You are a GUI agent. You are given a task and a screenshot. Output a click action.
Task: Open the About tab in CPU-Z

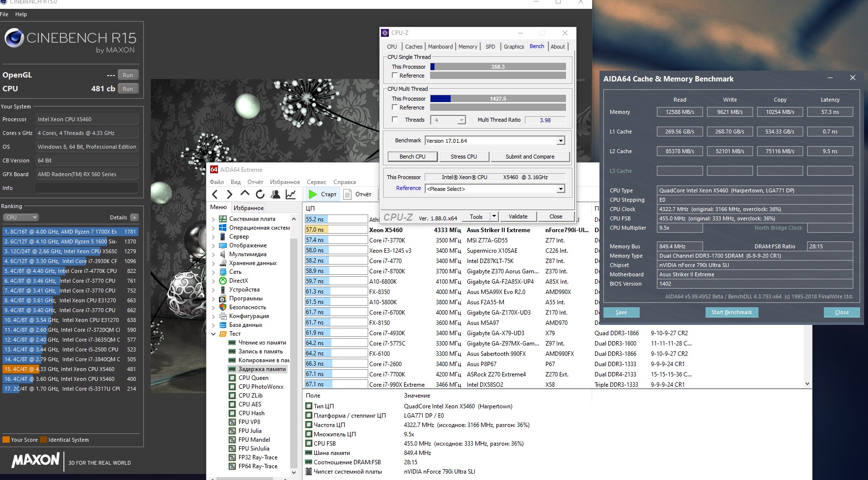coord(558,47)
